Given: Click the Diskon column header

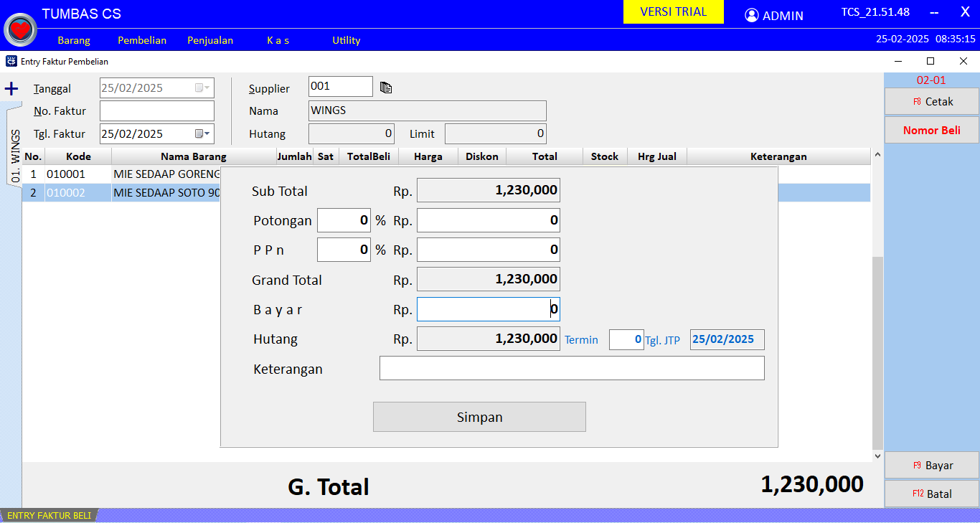Looking at the screenshot, I should (482, 156).
